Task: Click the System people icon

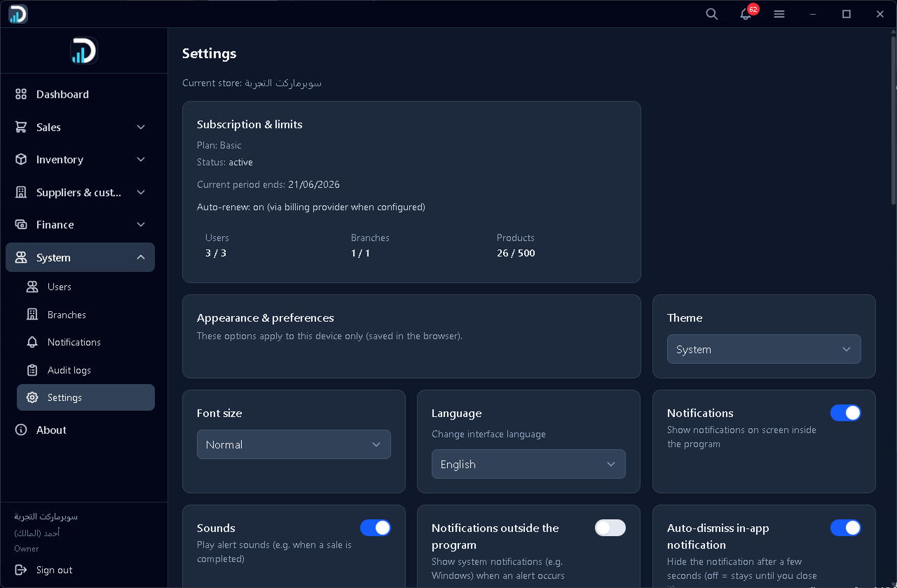Action: [21, 257]
